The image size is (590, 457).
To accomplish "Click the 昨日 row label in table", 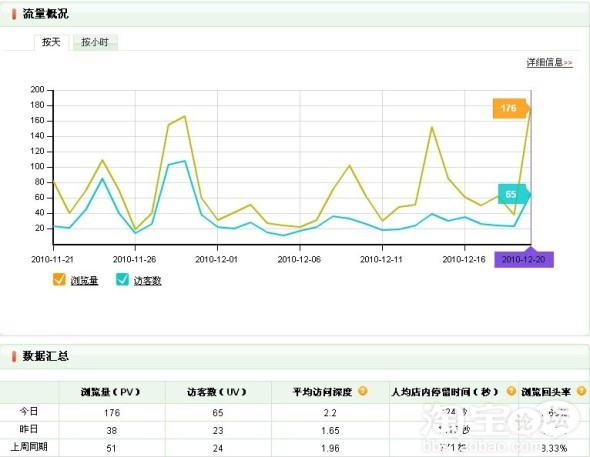I will coord(29,430).
